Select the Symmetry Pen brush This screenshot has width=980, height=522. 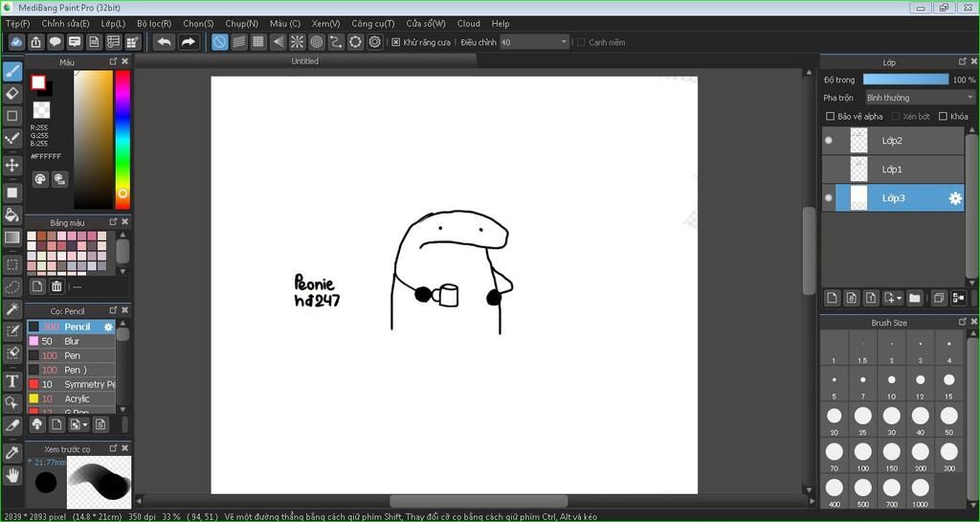(71, 384)
